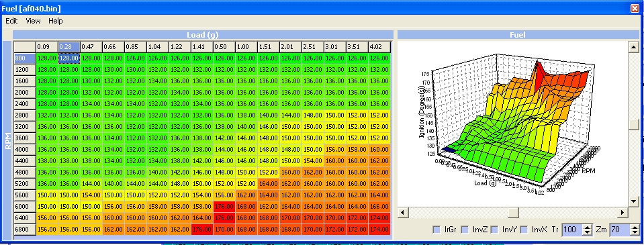The image size is (644, 245).
Task: Open the View menu
Action: click(34, 21)
